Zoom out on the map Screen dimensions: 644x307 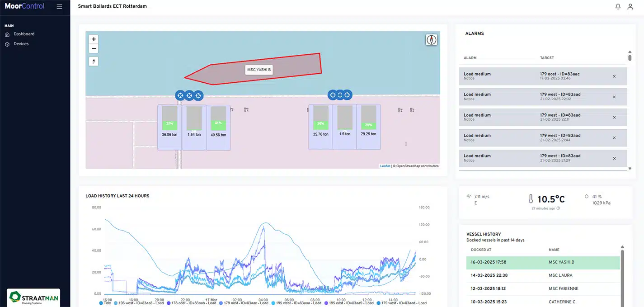point(94,49)
